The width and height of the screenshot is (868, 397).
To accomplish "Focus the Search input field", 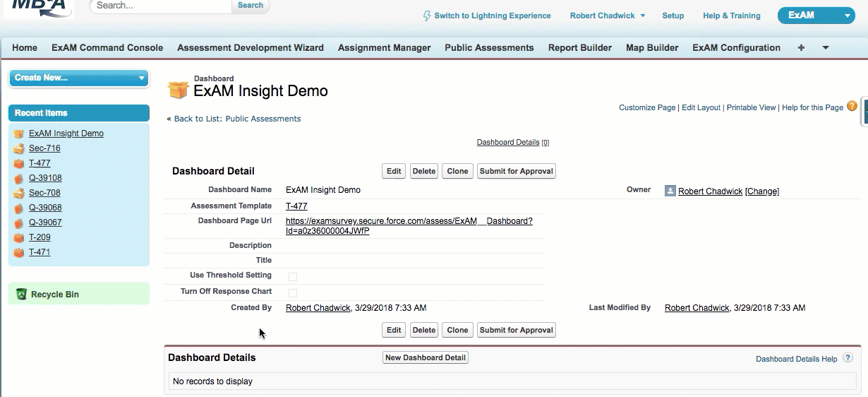I will pyautogui.click(x=161, y=6).
